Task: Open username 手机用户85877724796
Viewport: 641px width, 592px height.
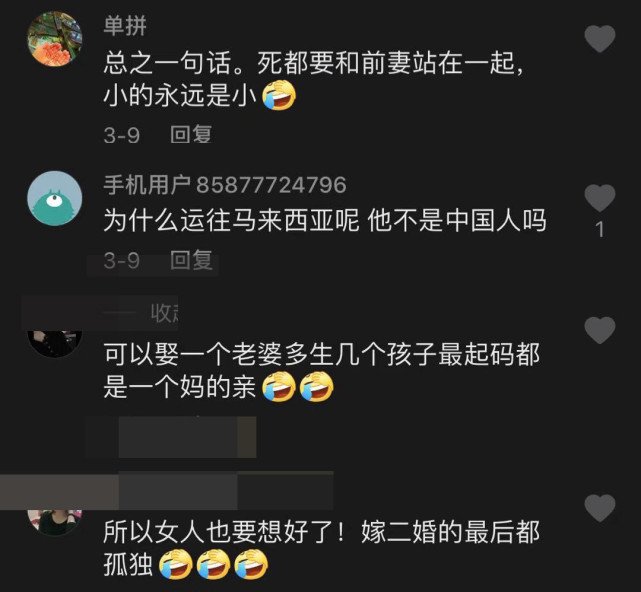Action: click(x=225, y=185)
